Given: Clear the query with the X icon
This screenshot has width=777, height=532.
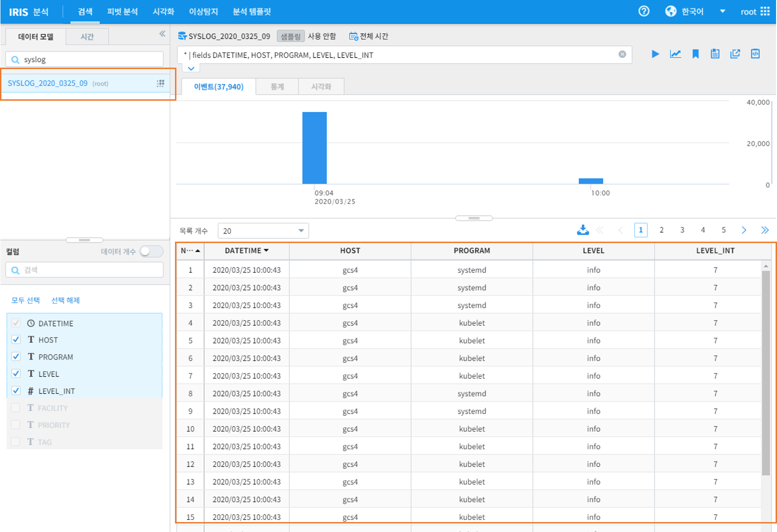Looking at the screenshot, I should (x=622, y=54).
